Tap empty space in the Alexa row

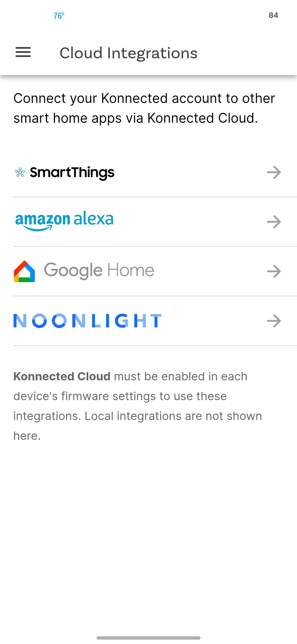pos(190,222)
